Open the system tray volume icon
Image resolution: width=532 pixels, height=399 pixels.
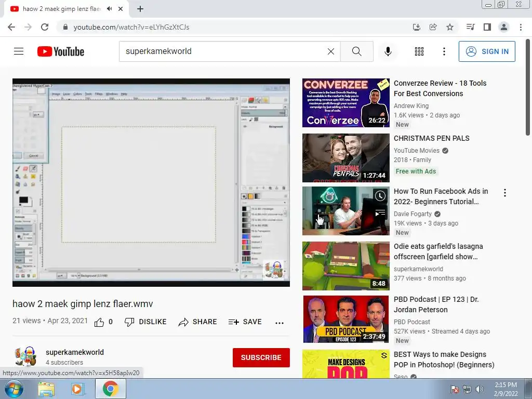click(480, 389)
